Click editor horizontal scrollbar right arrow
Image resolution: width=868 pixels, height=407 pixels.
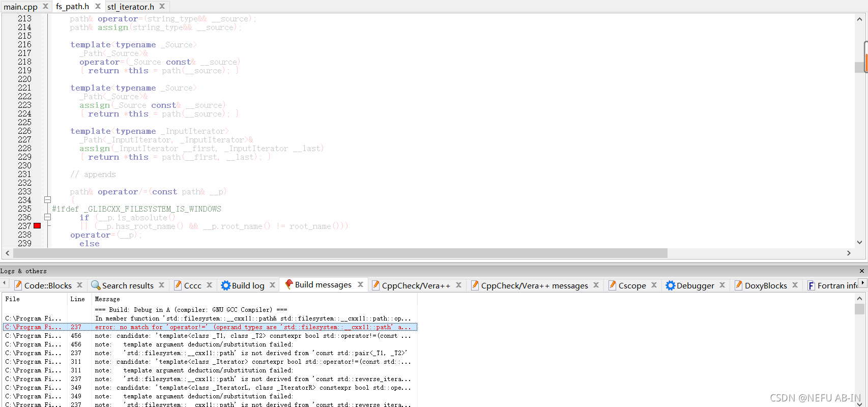(849, 253)
